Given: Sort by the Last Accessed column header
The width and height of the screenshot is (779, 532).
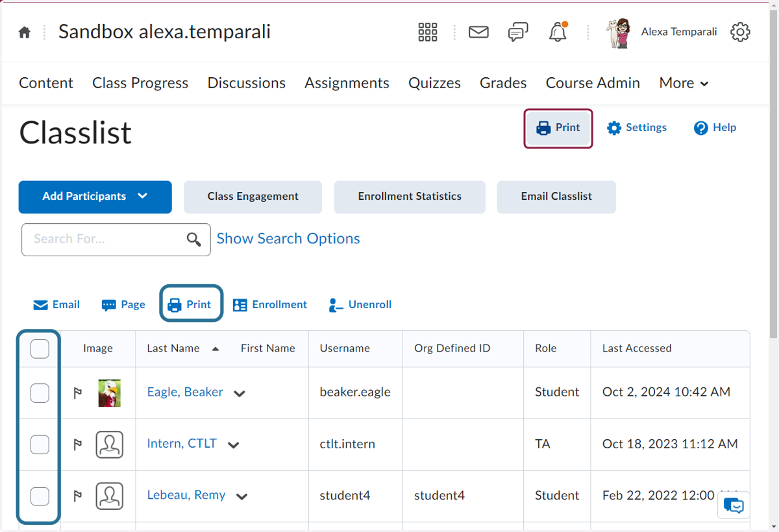Looking at the screenshot, I should click(637, 348).
